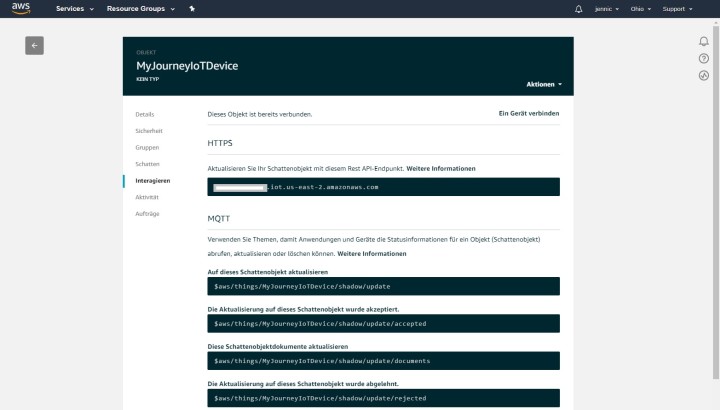Open Weitere Informationen link under MQTT
This screenshot has height=410, width=720.
pyautogui.click(x=372, y=253)
